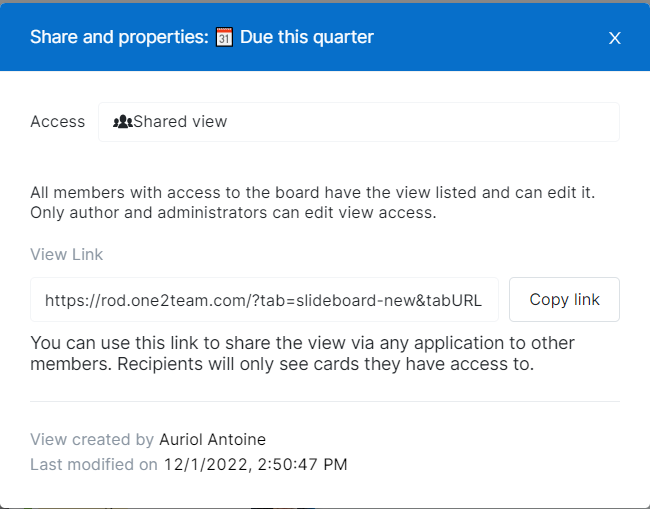Open the Access dropdown set to Shared view

pos(358,122)
